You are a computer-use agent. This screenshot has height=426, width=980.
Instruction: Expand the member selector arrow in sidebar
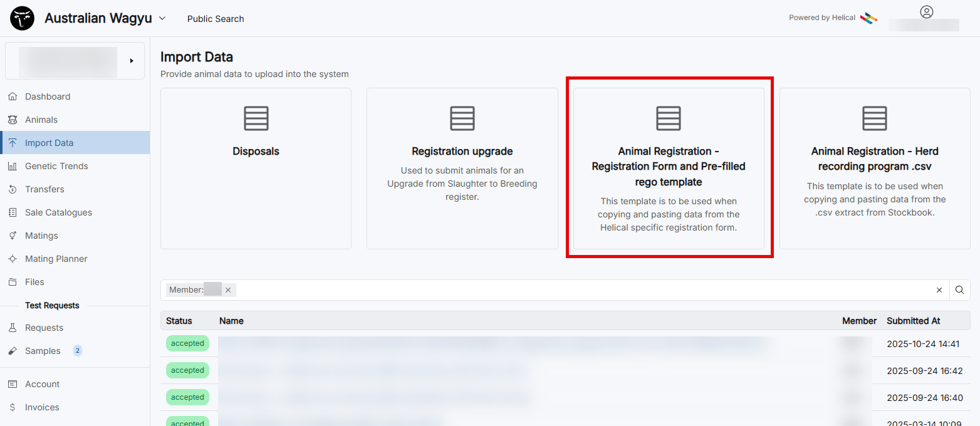(x=132, y=61)
